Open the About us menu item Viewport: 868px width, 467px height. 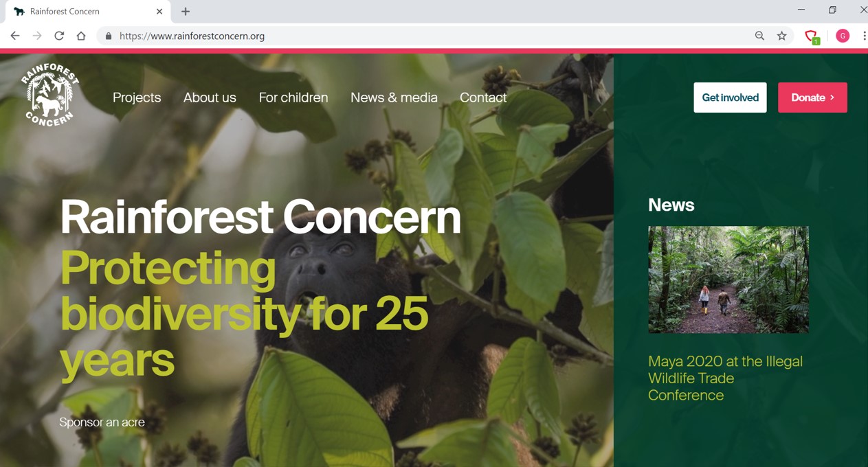point(210,98)
